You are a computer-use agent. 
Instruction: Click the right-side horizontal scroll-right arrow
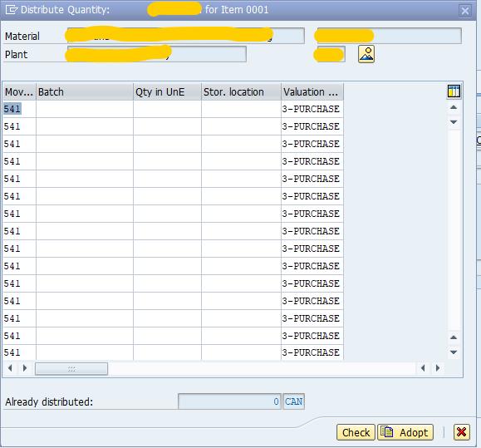pos(438,368)
